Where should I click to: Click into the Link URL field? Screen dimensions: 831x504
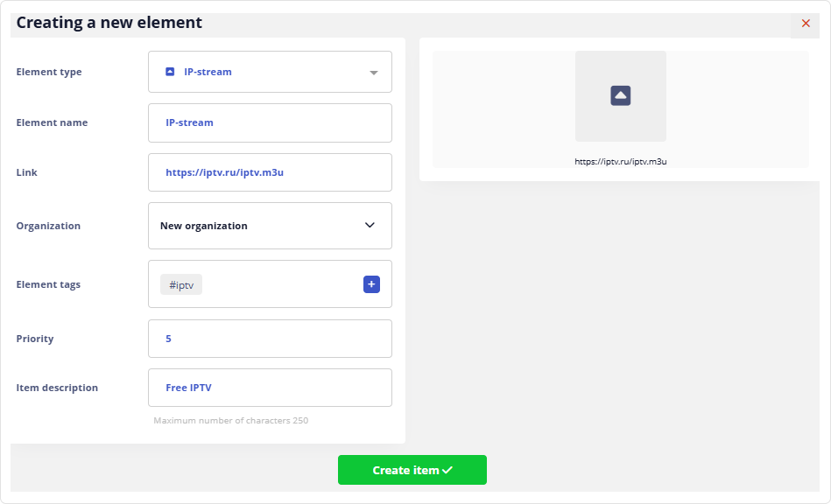point(270,172)
